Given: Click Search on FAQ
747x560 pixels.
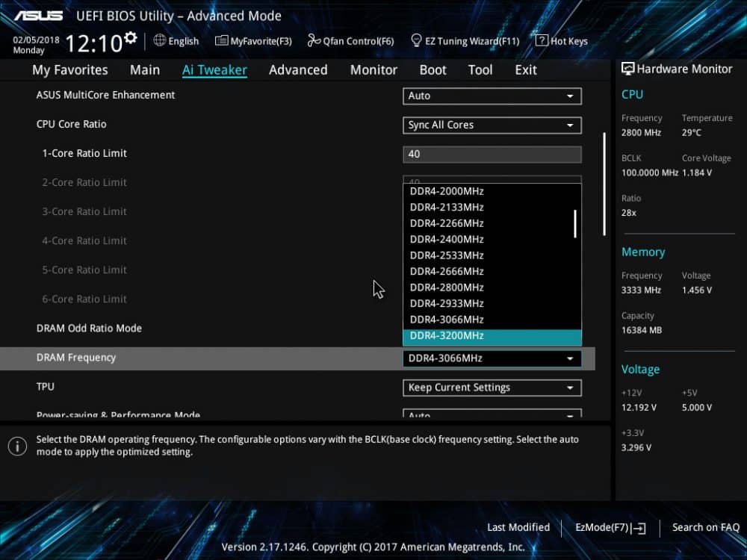Looking at the screenshot, I should click(x=706, y=528).
